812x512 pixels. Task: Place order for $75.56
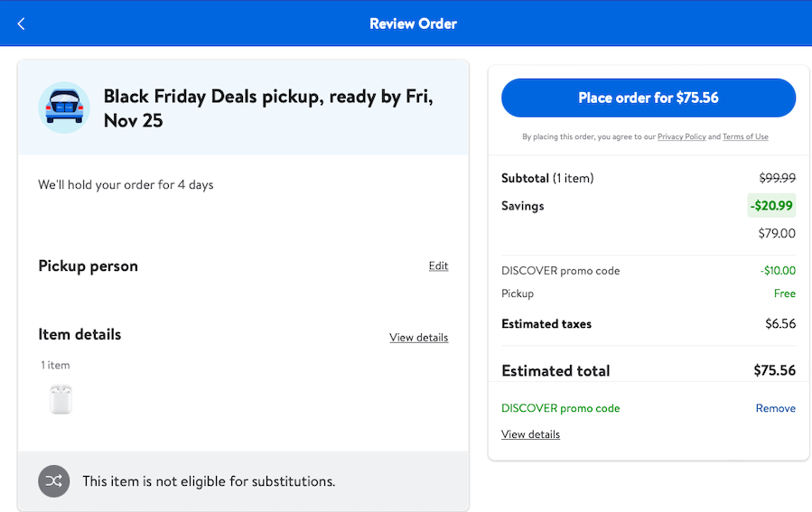click(649, 98)
